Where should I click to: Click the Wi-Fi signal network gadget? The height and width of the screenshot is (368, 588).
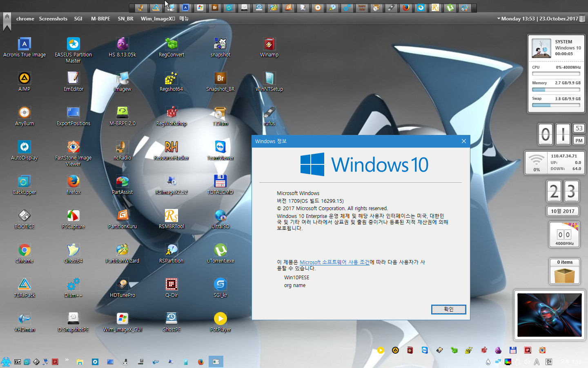[537, 162]
